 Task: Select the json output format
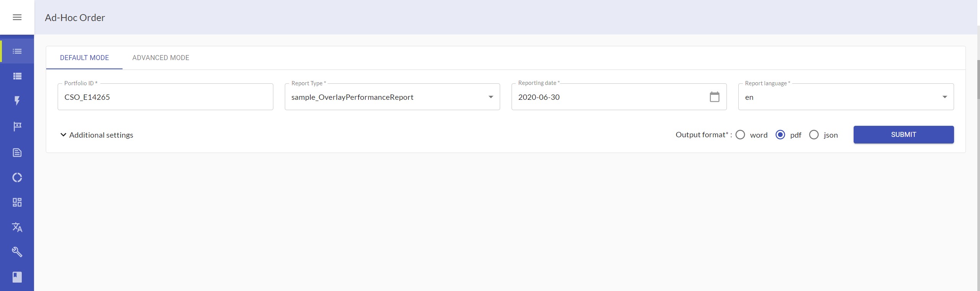tap(814, 135)
